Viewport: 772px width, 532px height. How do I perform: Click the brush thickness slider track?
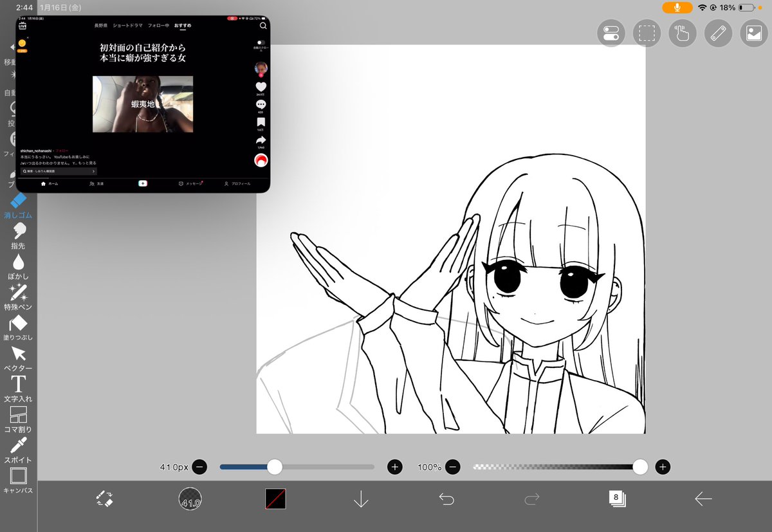[x=297, y=467]
